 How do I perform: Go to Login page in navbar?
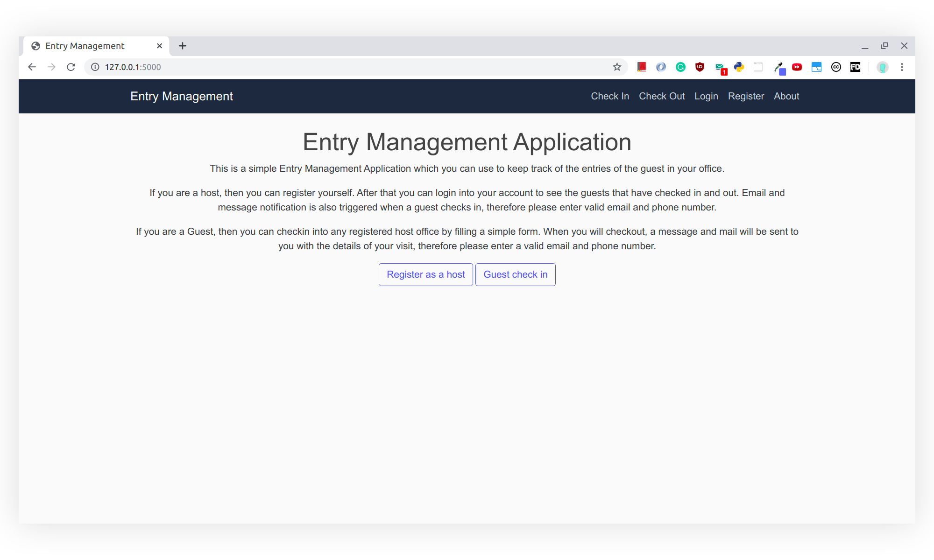[706, 96]
